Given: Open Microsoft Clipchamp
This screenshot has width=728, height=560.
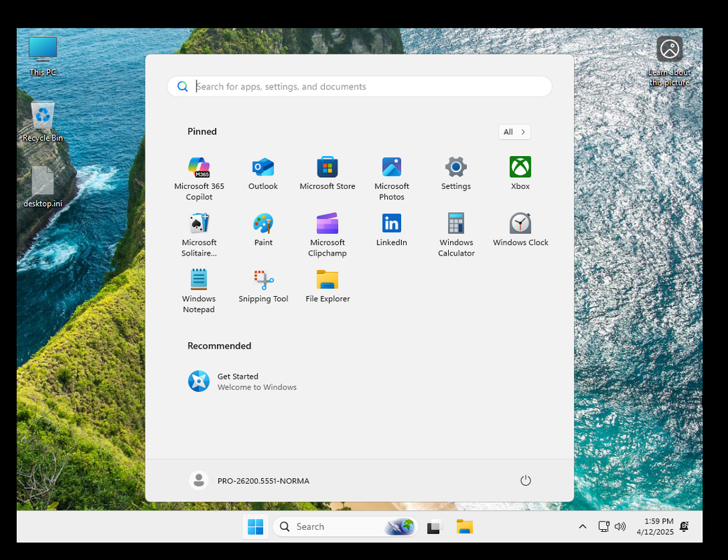Looking at the screenshot, I should pyautogui.click(x=328, y=234).
